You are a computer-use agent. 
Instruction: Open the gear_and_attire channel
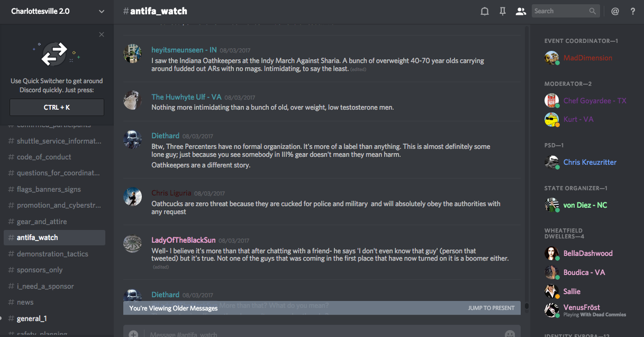42,221
